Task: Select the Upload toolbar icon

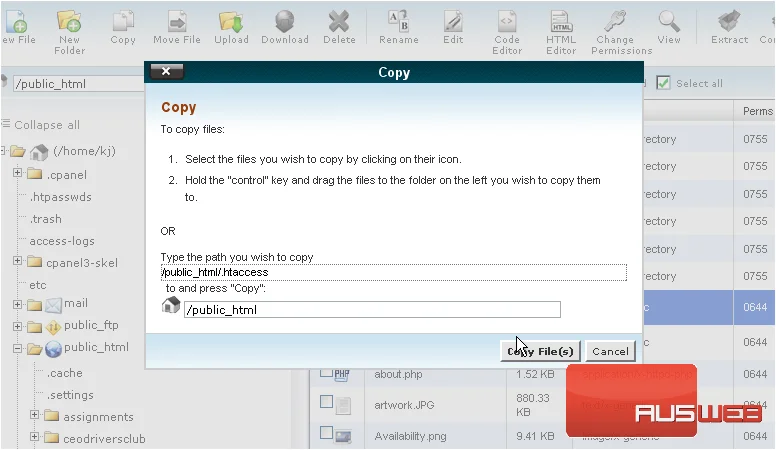Action: click(231, 27)
